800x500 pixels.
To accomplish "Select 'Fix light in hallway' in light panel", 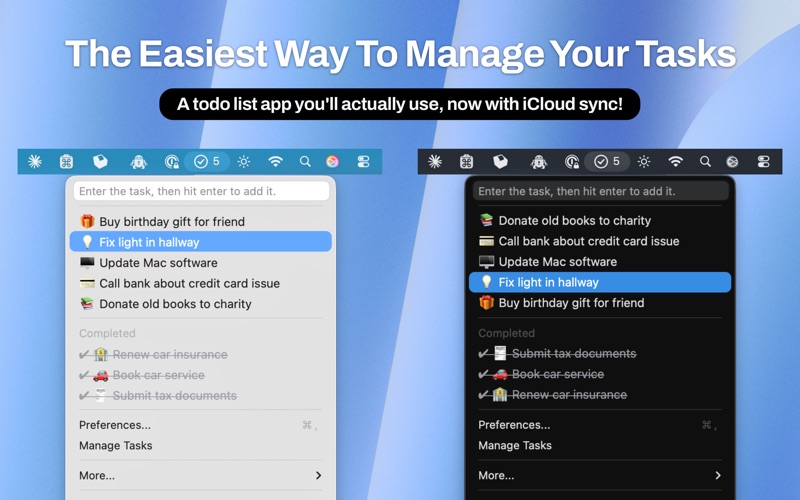I will (x=201, y=242).
